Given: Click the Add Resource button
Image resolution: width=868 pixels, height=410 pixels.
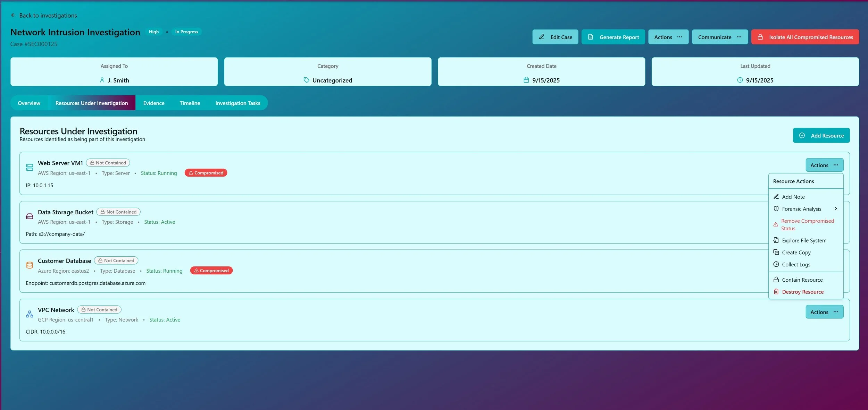Looking at the screenshot, I should [821, 136].
